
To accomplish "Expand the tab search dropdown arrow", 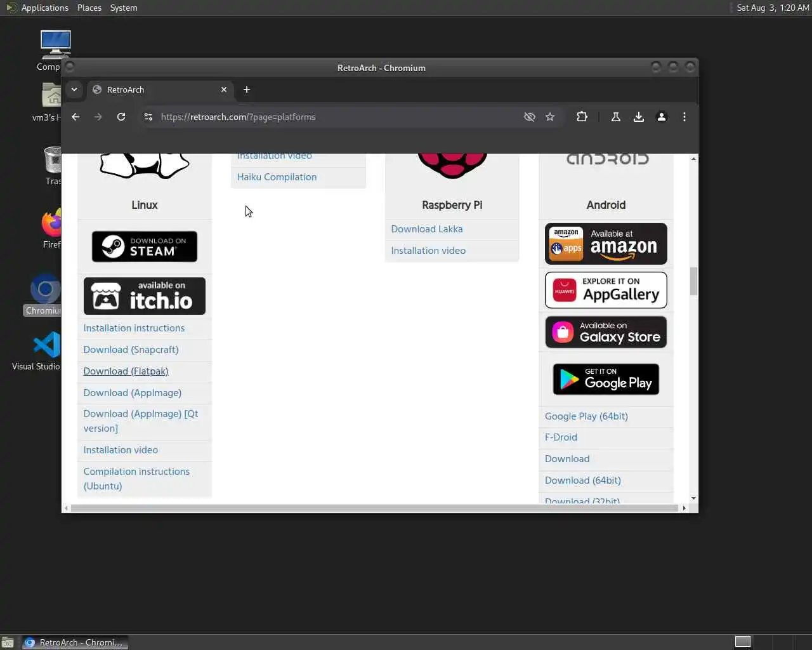I will 74,90.
